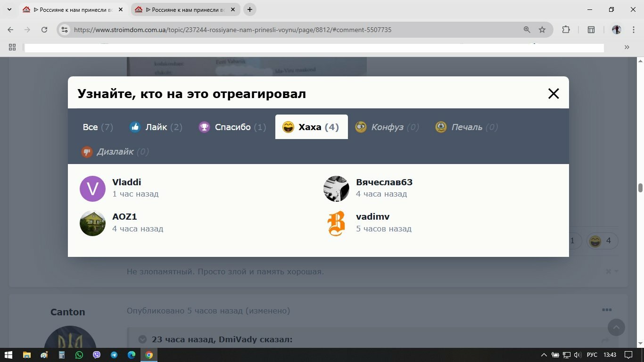Image resolution: width=644 pixels, height=362 pixels.
Task: Reload the page
Action: 44,30
